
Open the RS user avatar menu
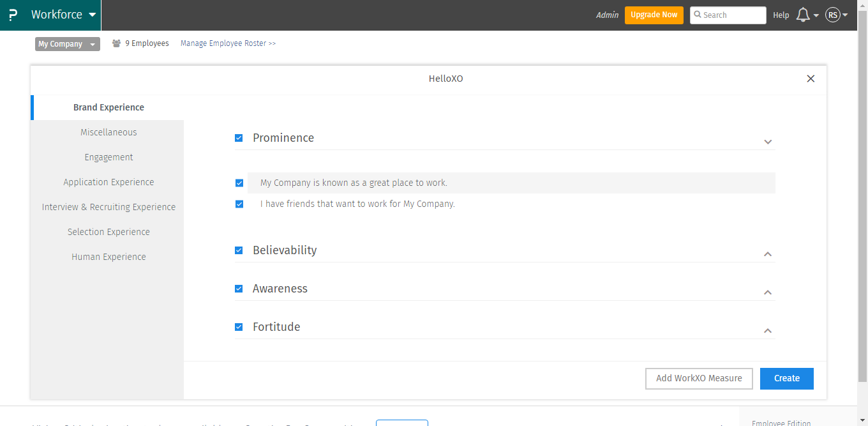pos(833,15)
